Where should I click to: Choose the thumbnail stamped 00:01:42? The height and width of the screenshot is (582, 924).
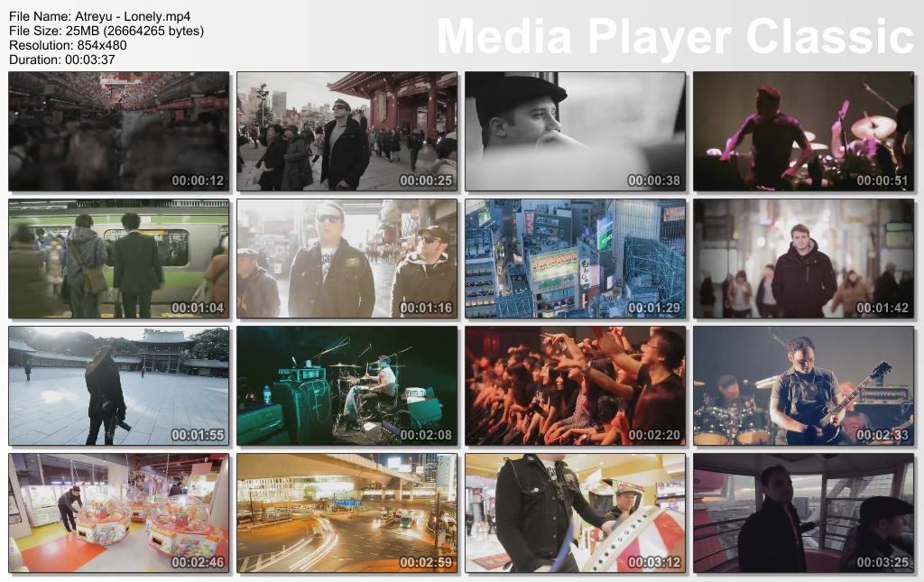(x=803, y=259)
